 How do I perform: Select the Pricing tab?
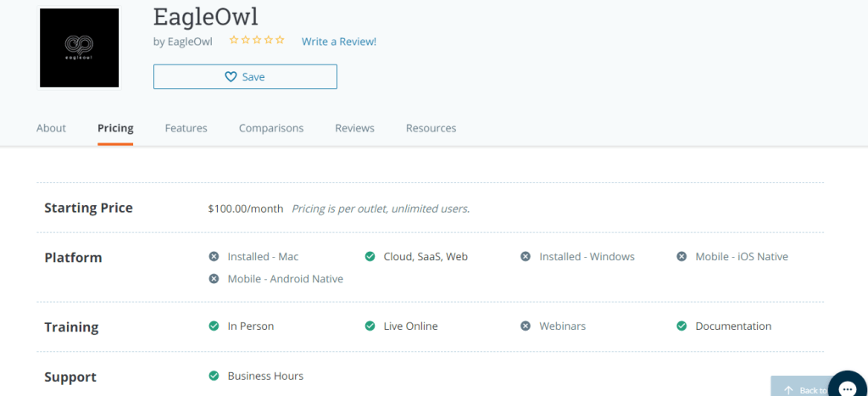tap(115, 128)
